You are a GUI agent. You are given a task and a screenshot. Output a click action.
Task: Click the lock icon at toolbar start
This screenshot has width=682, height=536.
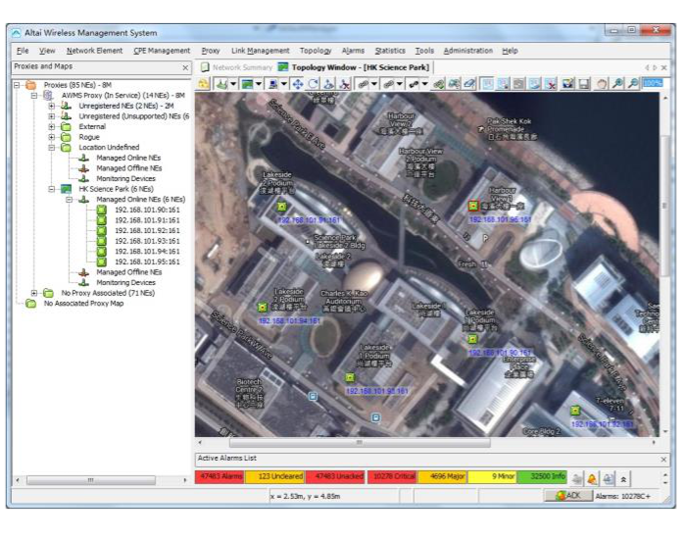203,83
